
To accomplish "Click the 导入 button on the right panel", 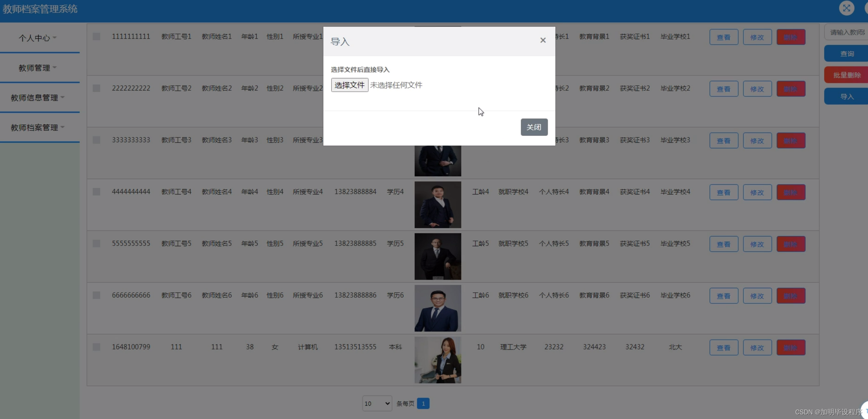I will [x=847, y=96].
